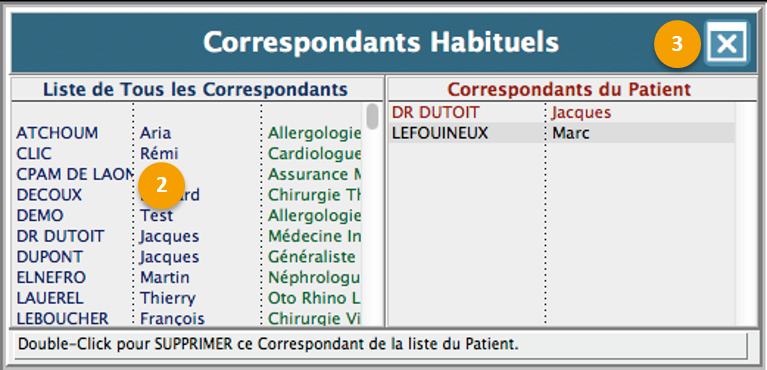Select ATCHOUM in the correspondents list

(x=57, y=133)
